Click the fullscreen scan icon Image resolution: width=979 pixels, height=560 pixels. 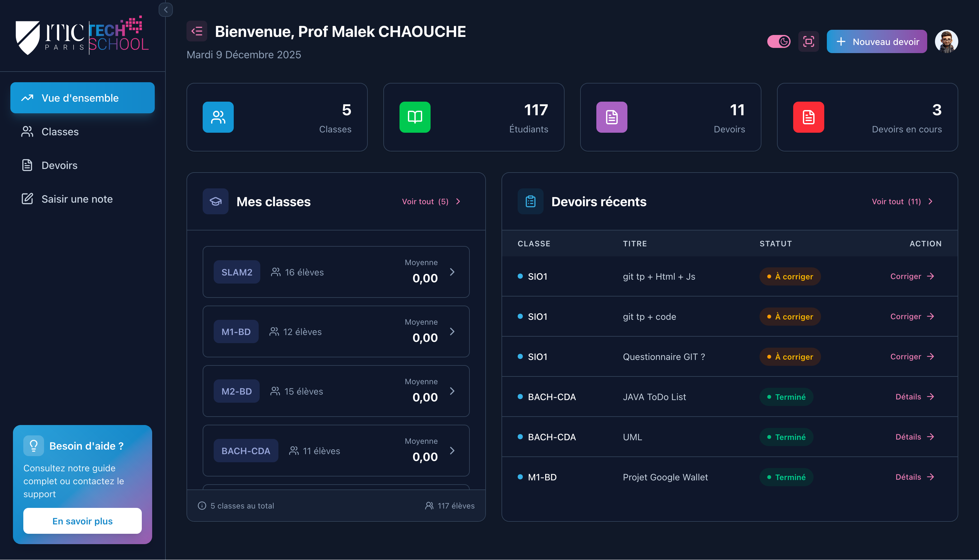coord(808,41)
